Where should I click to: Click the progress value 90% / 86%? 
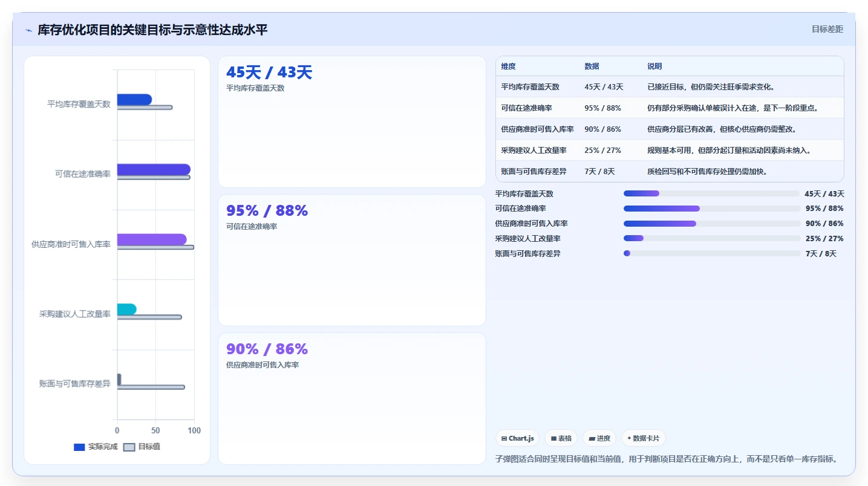click(x=824, y=224)
